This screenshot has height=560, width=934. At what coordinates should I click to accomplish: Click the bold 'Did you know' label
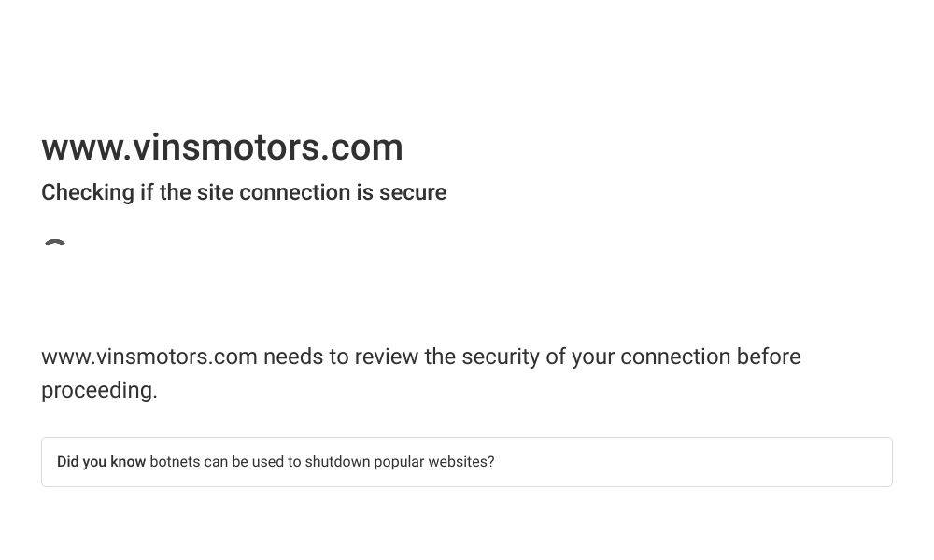tap(101, 462)
